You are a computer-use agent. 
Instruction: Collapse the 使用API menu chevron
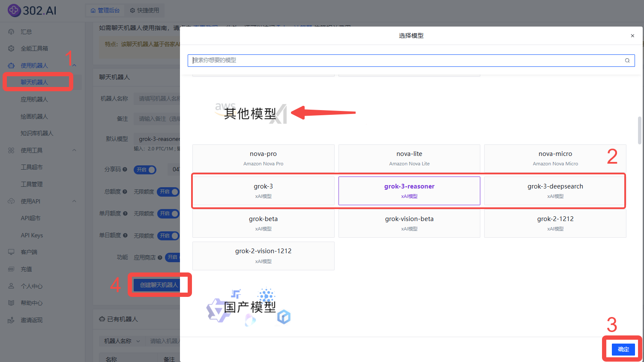(x=74, y=201)
